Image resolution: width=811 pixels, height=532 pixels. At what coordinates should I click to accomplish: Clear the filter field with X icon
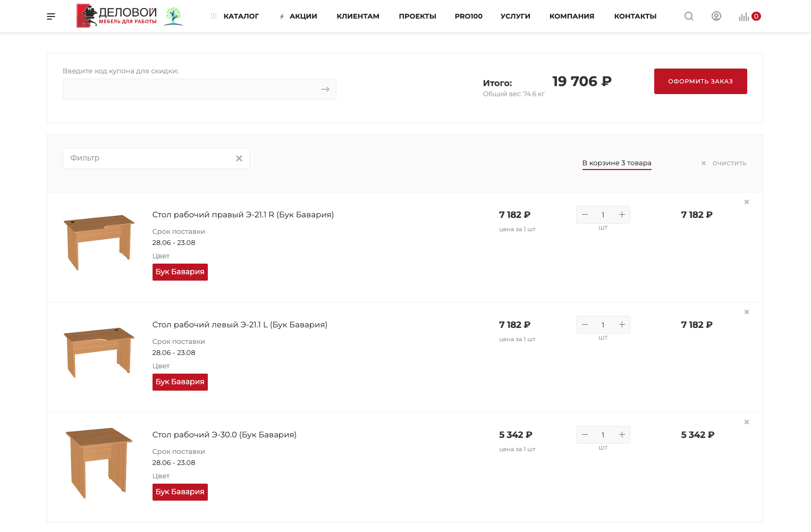(239, 158)
